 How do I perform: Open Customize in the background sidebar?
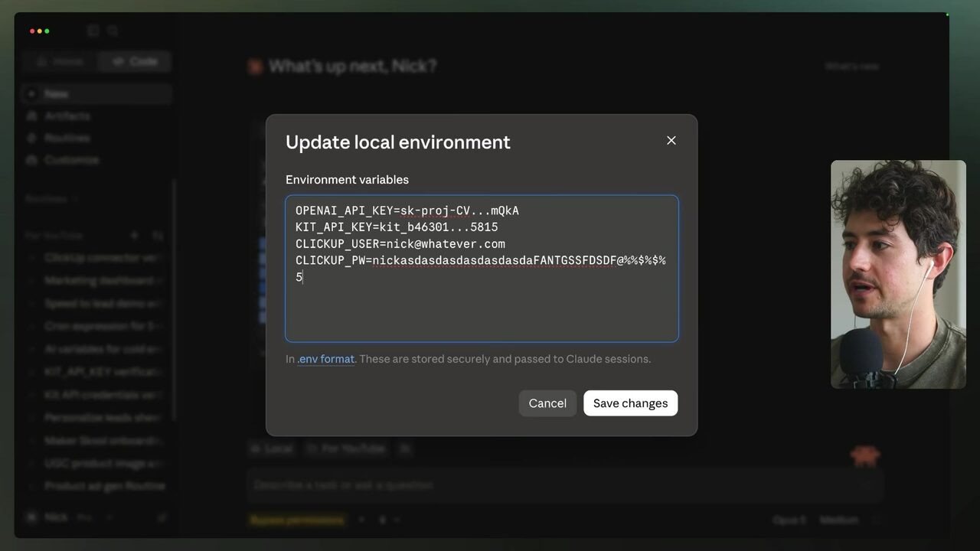[x=72, y=160]
